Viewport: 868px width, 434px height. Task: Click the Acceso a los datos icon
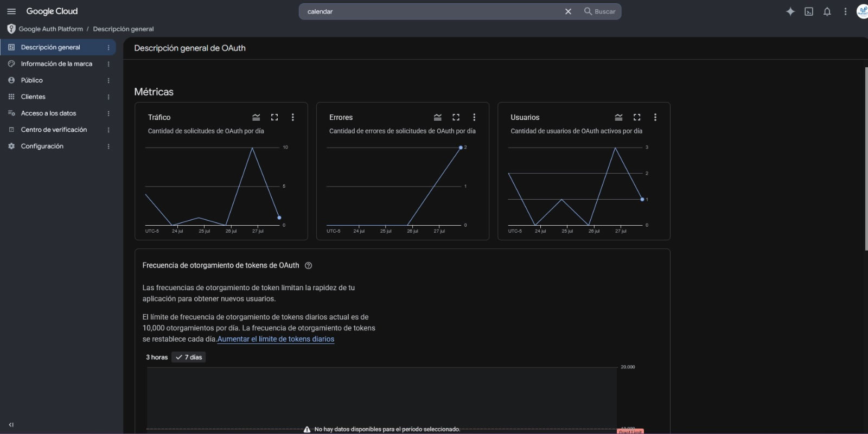coord(11,113)
